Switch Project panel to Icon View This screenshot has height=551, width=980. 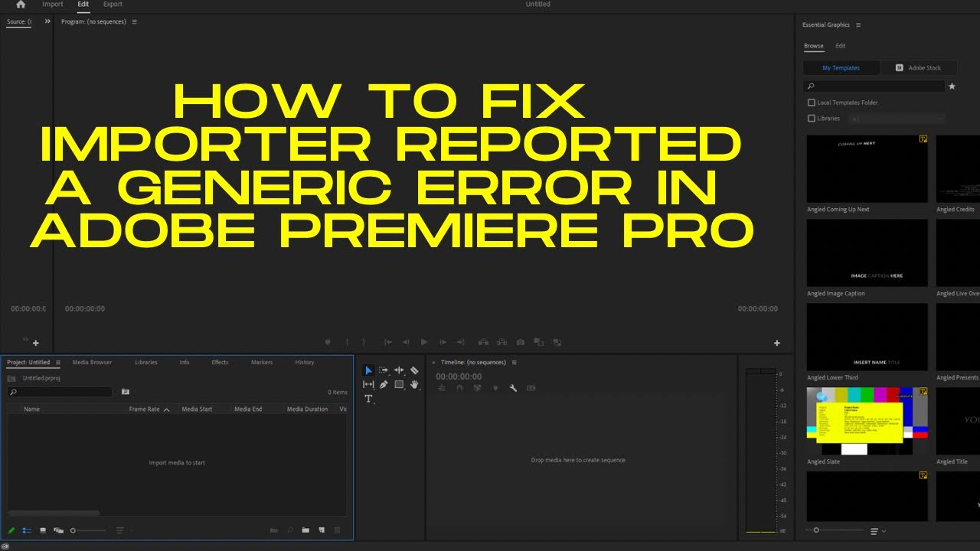click(43, 530)
